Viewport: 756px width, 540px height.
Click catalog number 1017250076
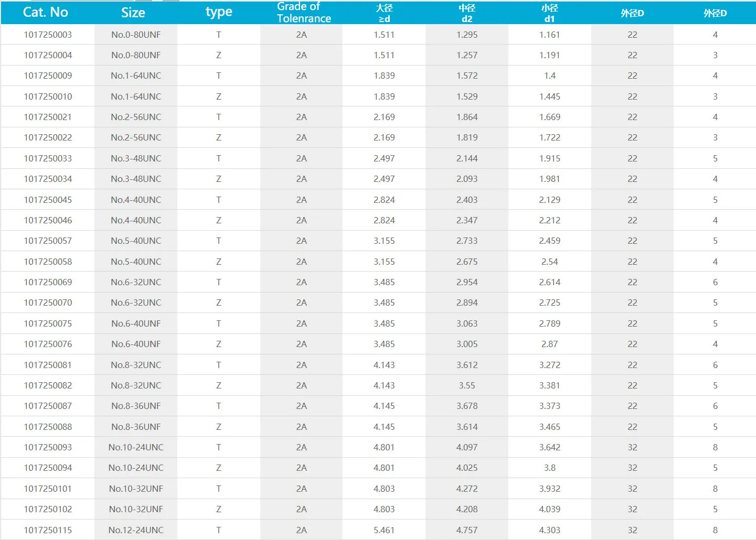click(48, 344)
